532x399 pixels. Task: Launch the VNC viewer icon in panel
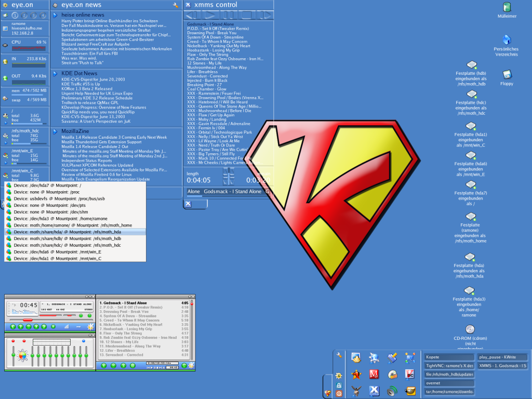(x=410, y=374)
